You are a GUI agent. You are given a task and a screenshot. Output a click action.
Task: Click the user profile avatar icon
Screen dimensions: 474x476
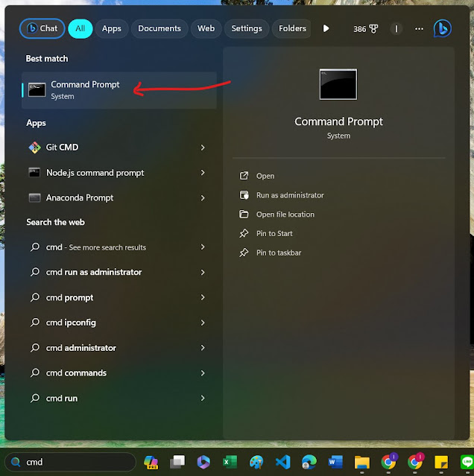[396, 29]
